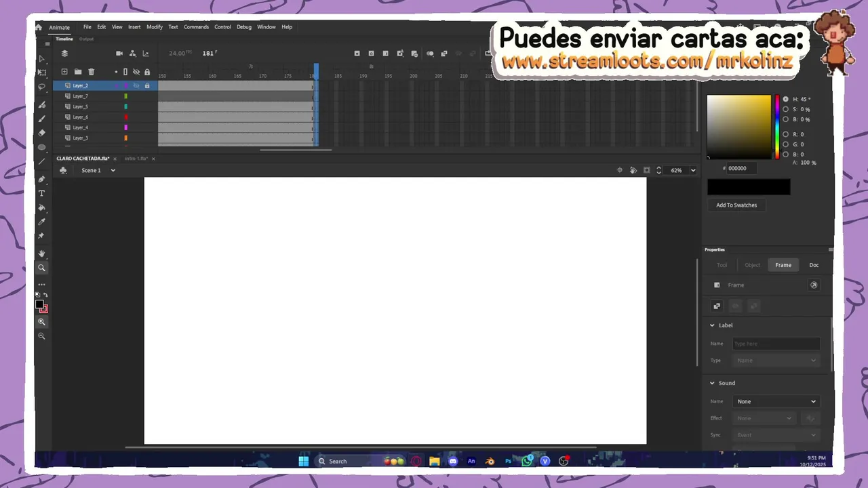This screenshot has height=488, width=868.
Task: Toggle Layer_2 visibility eye
Action: [136, 85]
